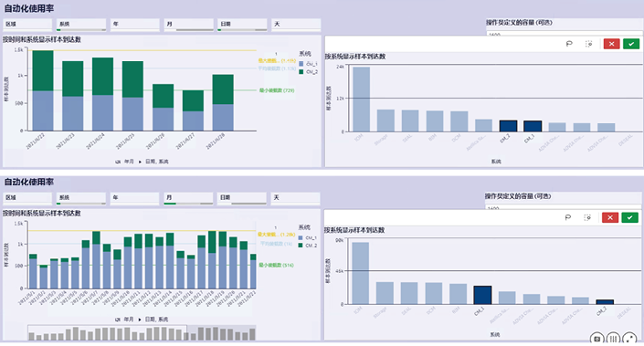
Task: Click CM_2 legend swatch in the June chart
Action: click(x=301, y=72)
